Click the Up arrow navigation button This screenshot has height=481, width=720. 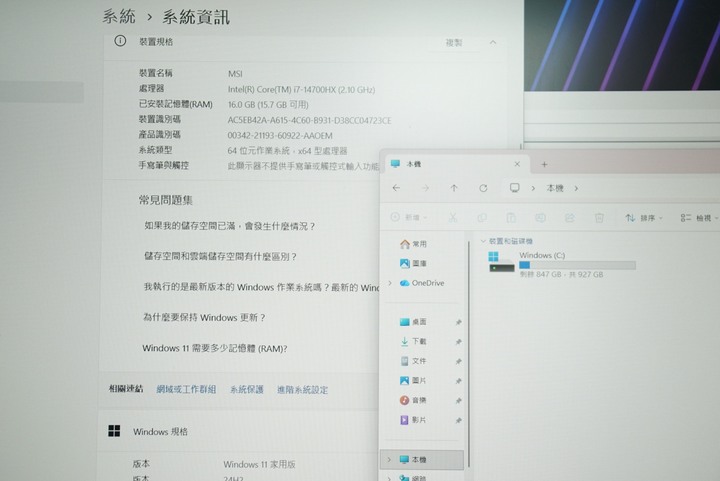point(454,188)
